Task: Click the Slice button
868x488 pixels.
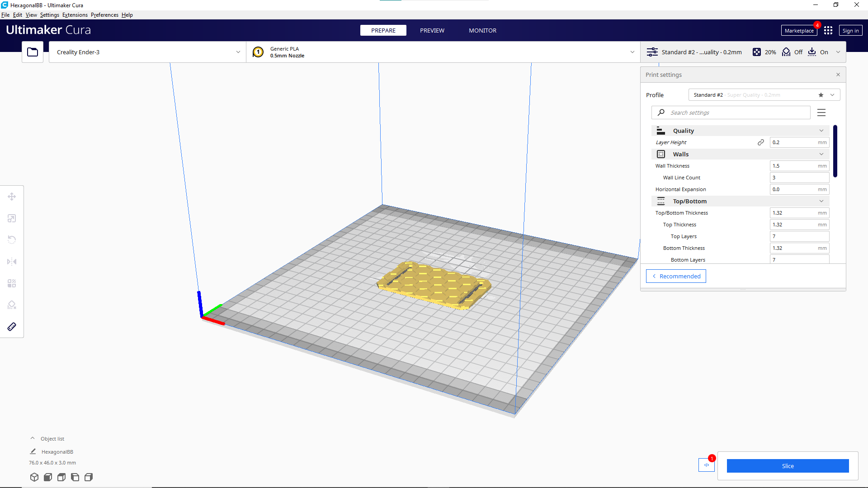Action: point(788,466)
